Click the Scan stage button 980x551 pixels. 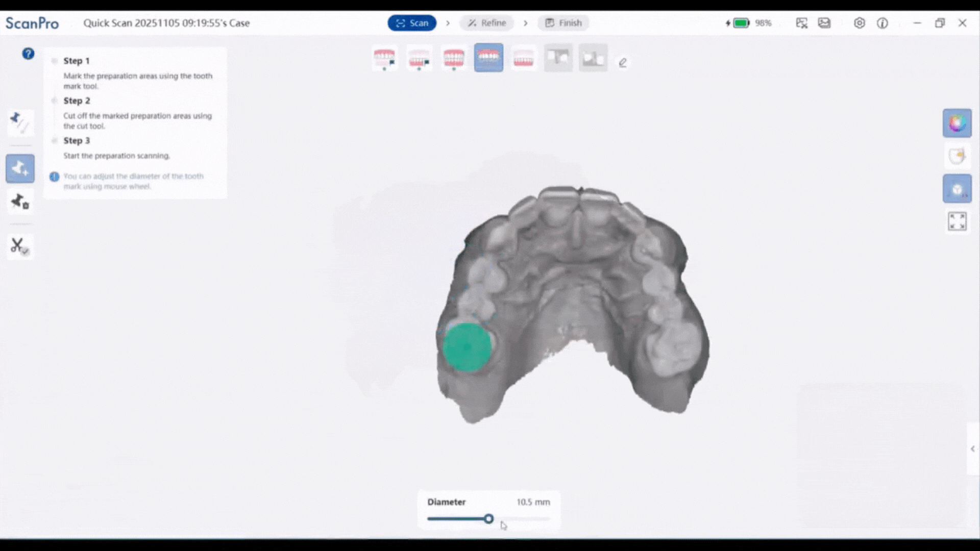click(412, 23)
